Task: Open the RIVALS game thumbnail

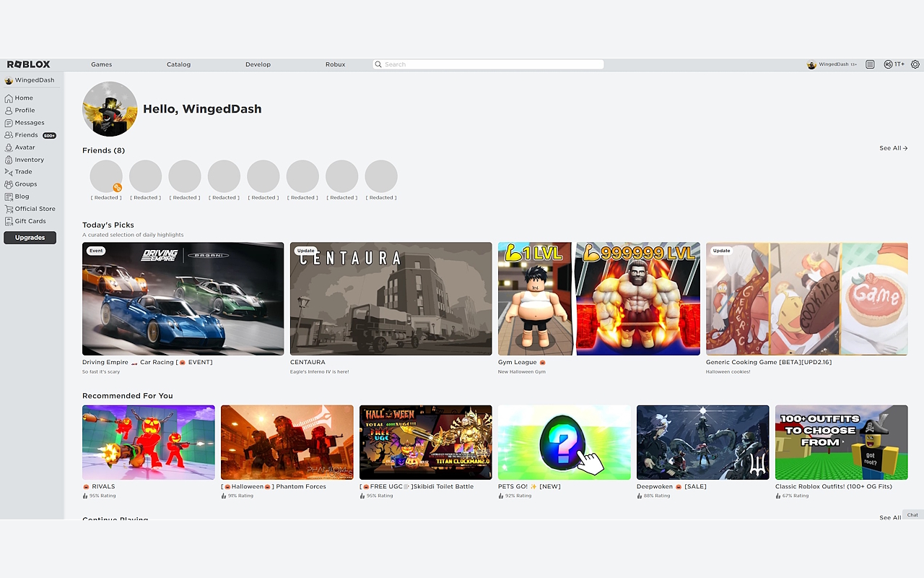Action: coord(148,442)
